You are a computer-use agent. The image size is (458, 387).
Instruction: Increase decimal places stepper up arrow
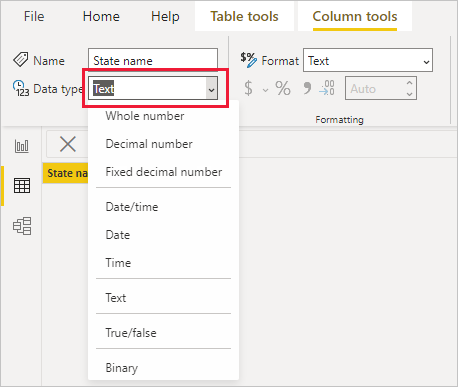coord(410,82)
